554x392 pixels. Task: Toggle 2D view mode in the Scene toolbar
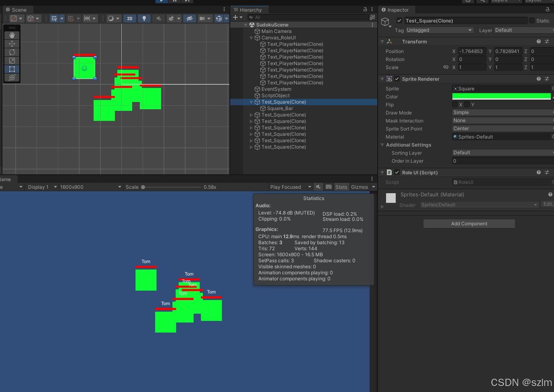pos(130,18)
